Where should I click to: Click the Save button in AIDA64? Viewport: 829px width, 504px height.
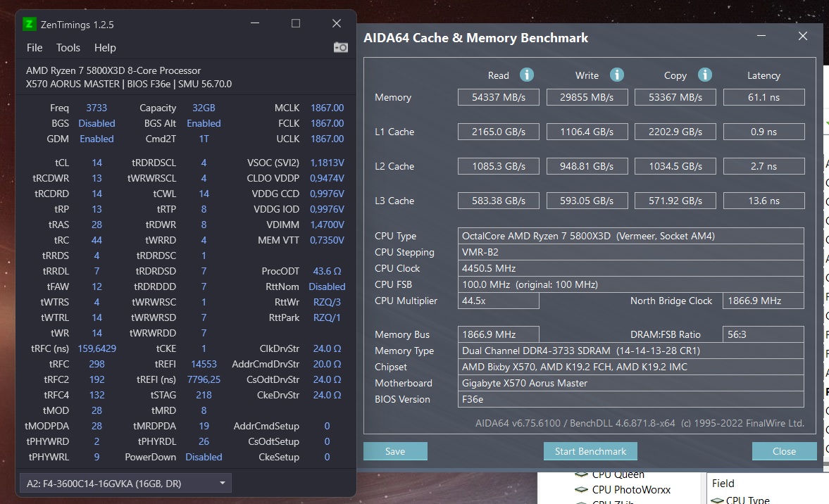click(395, 451)
